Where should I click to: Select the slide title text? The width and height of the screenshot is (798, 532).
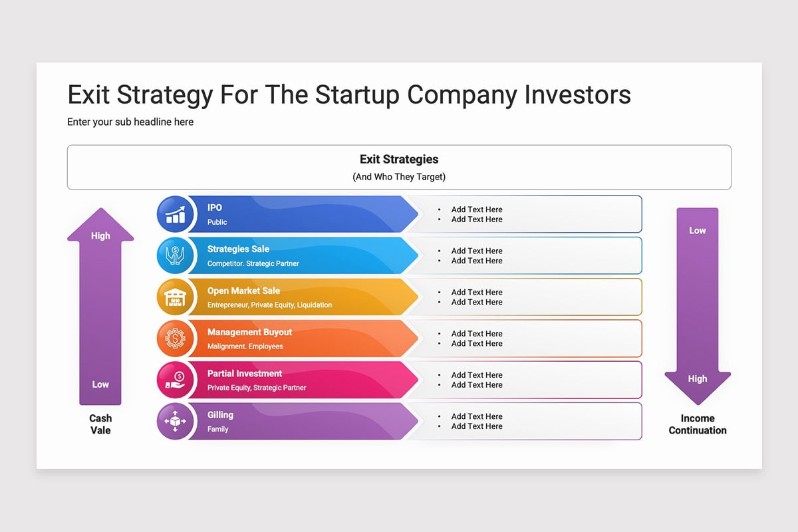pyautogui.click(x=349, y=94)
